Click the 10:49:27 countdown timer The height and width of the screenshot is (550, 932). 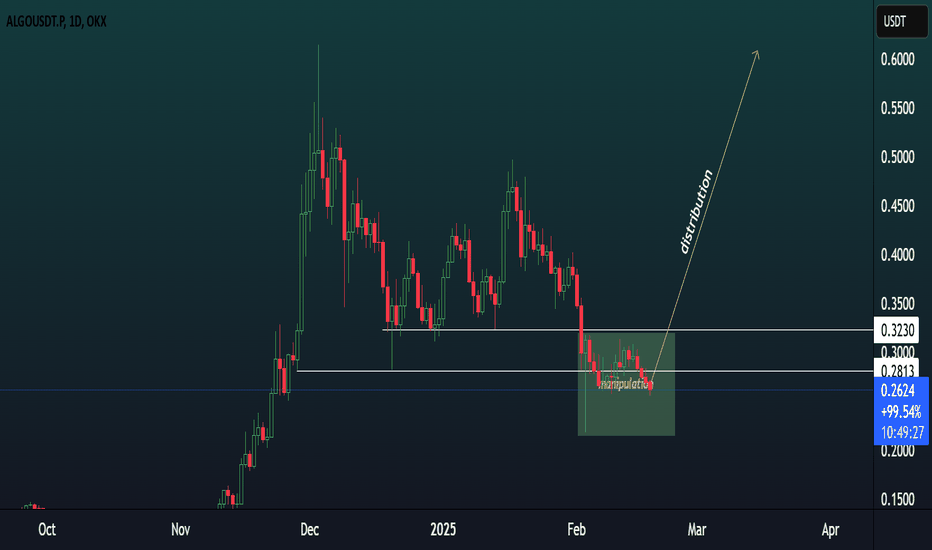[x=902, y=432]
